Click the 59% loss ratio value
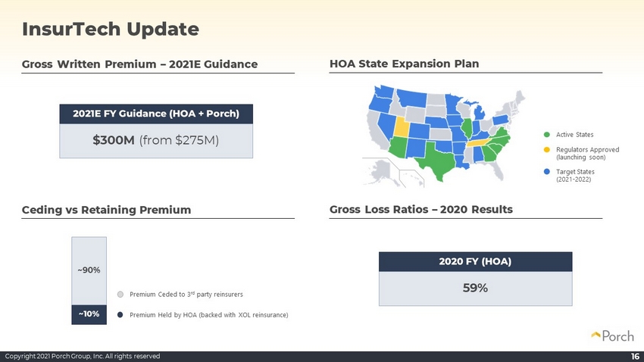 (475, 288)
